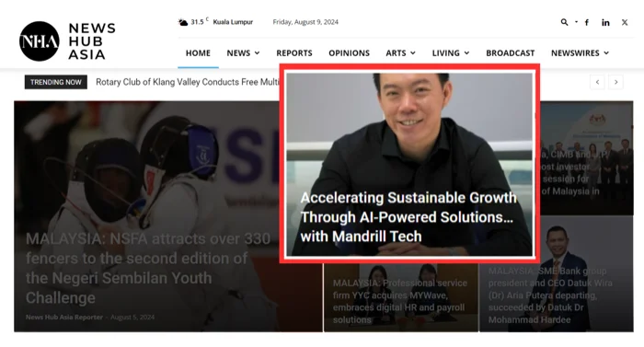Open the OPINIONS menu item
This screenshot has width=644, height=347.
pos(349,53)
